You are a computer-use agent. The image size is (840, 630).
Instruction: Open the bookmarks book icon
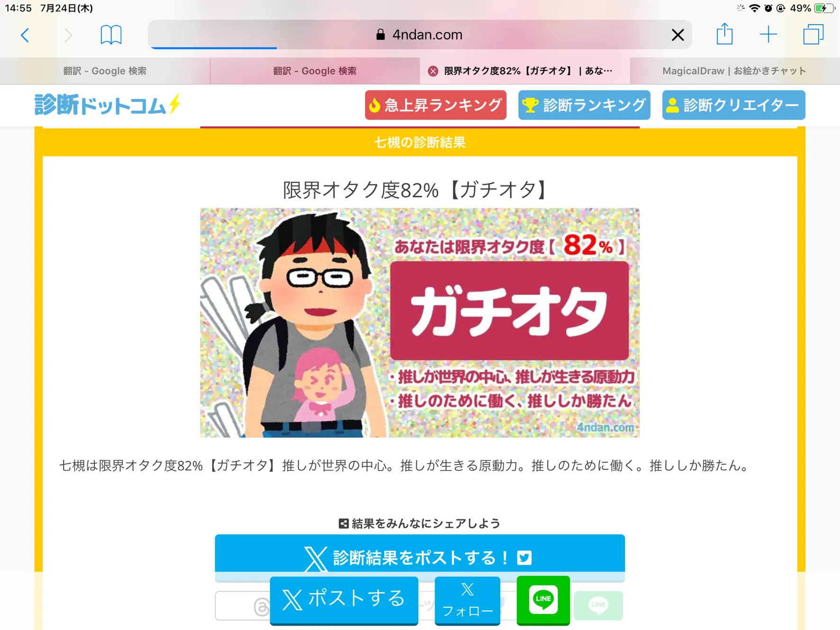(x=111, y=35)
